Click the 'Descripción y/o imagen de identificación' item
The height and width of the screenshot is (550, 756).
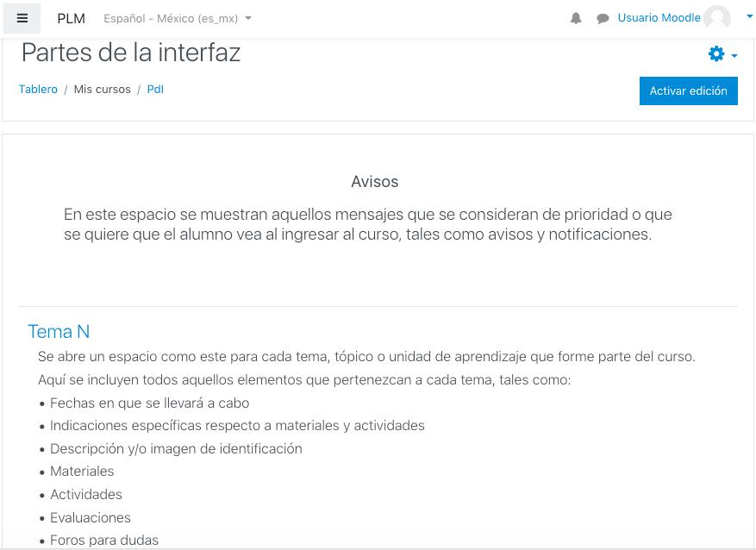176,449
